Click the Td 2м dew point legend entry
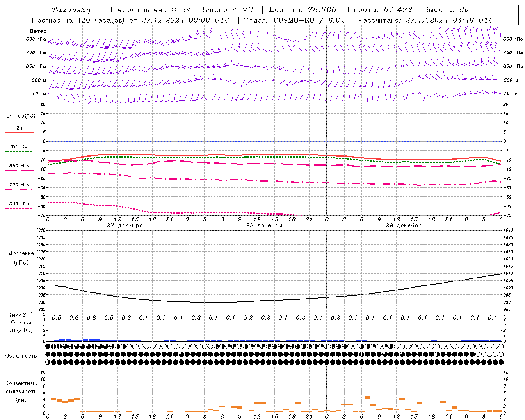This screenshot has height=420, width=525. [x=19, y=147]
